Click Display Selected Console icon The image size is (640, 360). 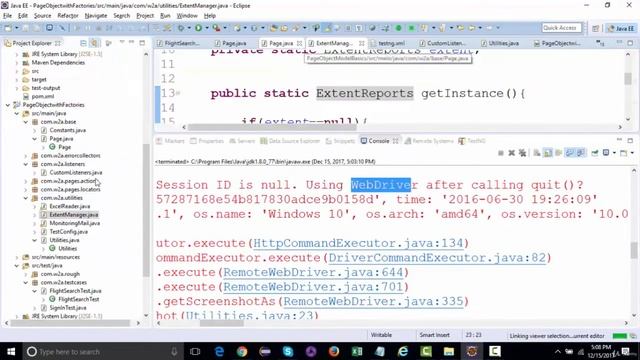(606, 153)
